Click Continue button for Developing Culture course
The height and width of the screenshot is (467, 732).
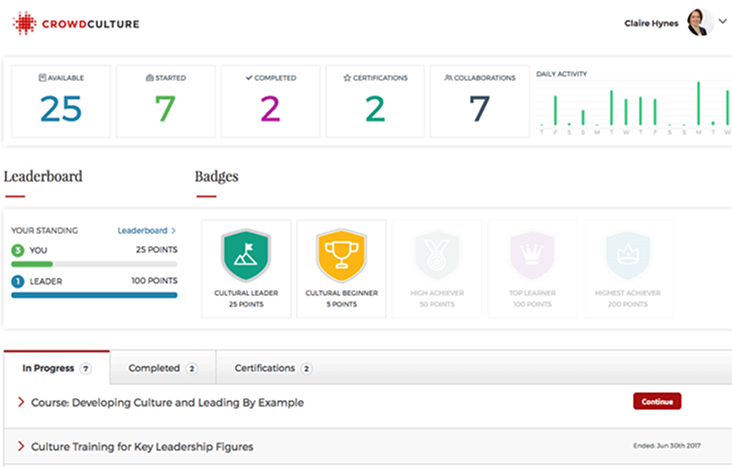point(657,401)
